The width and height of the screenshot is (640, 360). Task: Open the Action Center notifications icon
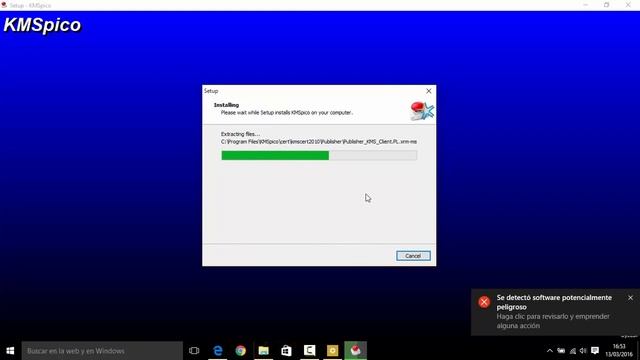[595, 351]
